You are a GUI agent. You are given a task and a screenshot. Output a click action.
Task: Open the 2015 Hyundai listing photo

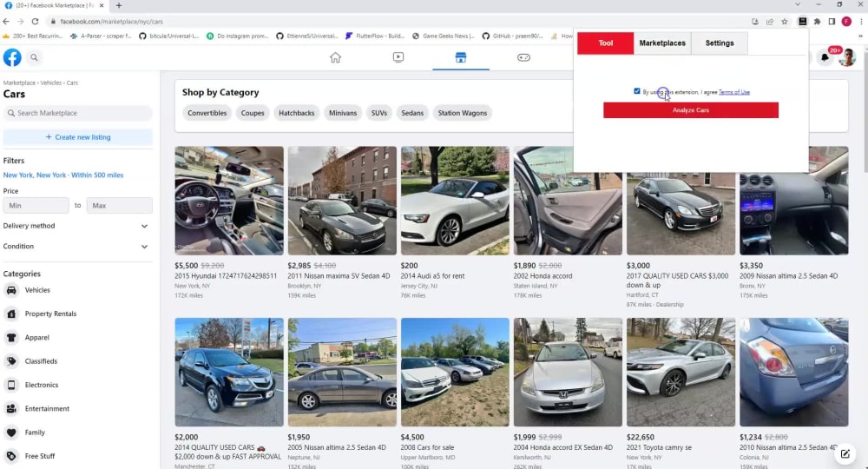[x=229, y=201]
